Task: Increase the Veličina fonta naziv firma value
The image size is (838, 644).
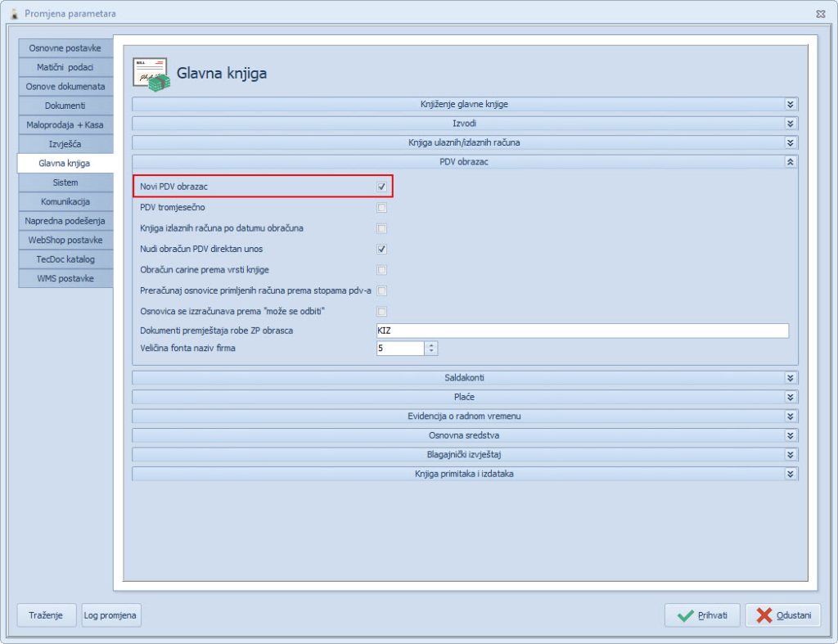Action: (x=431, y=345)
